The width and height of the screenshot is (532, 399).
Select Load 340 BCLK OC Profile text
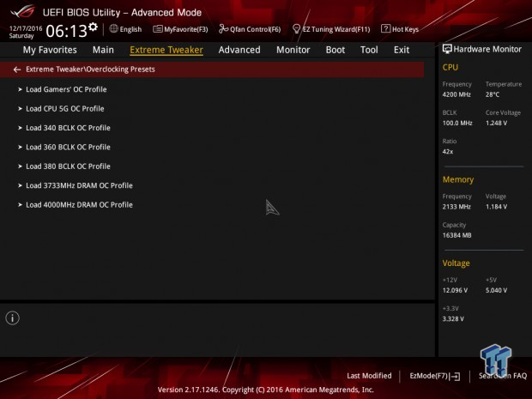tap(68, 128)
